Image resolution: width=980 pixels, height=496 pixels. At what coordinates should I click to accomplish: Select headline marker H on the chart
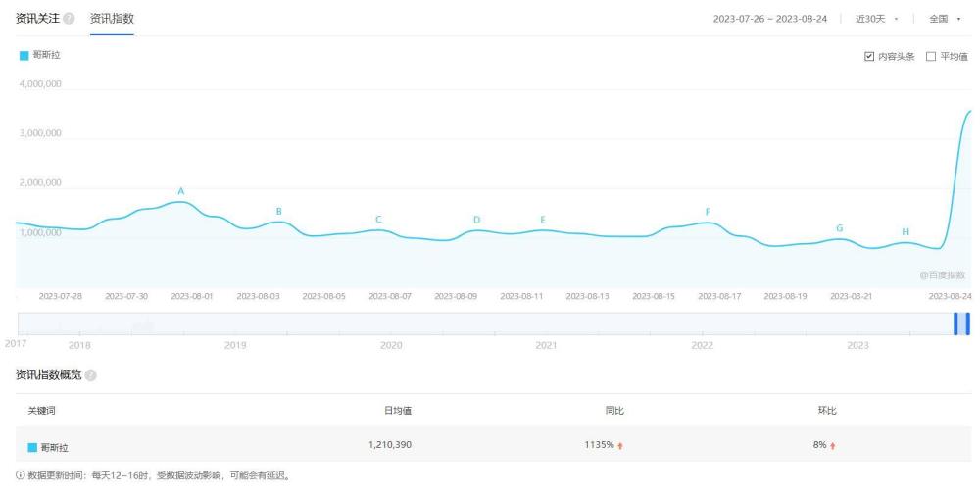906,232
